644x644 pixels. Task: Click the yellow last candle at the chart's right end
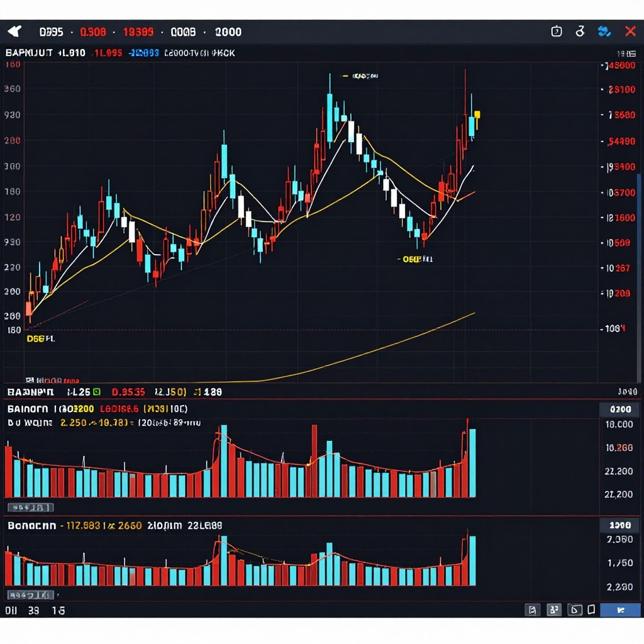click(477, 115)
